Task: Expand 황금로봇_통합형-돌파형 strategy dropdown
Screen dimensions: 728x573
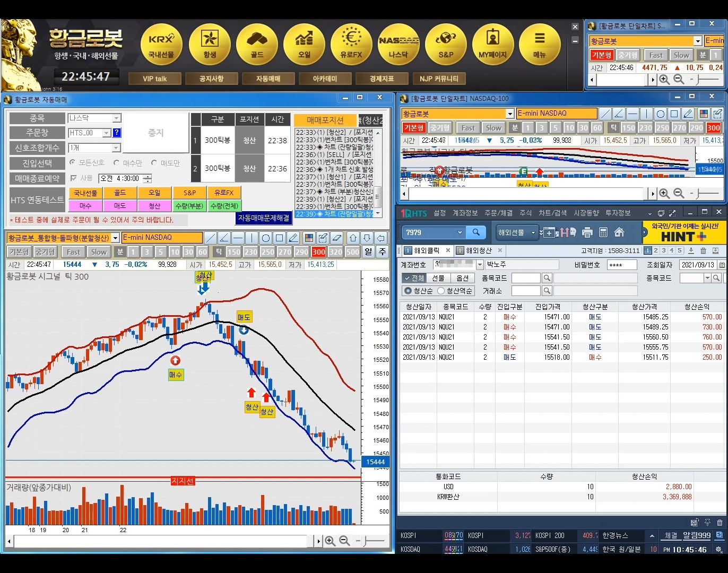Action: [115, 238]
